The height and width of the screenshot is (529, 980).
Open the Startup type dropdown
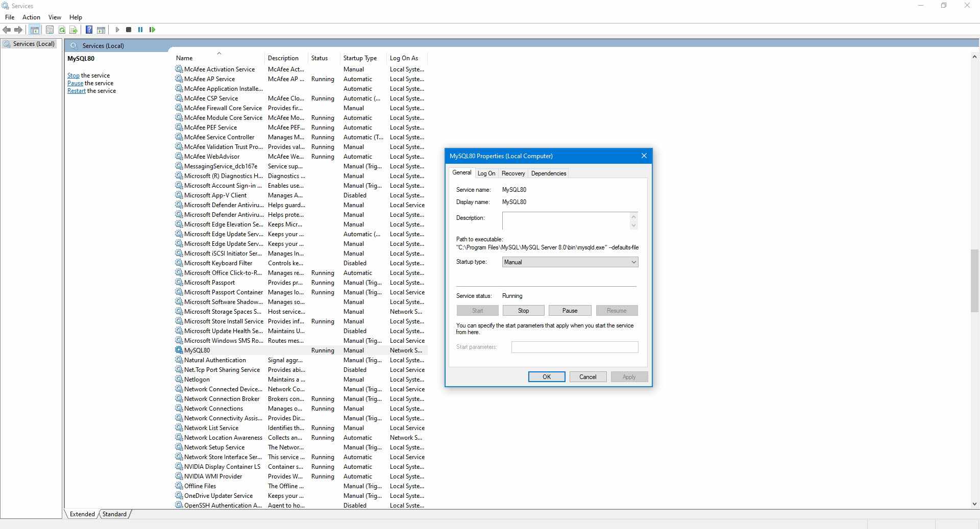click(570, 262)
